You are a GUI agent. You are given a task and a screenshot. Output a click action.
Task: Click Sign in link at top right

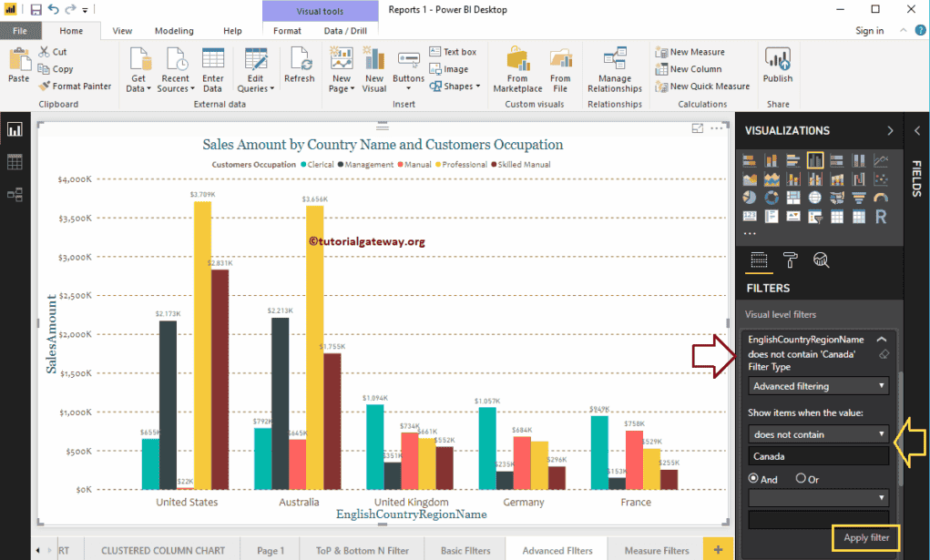(x=869, y=31)
